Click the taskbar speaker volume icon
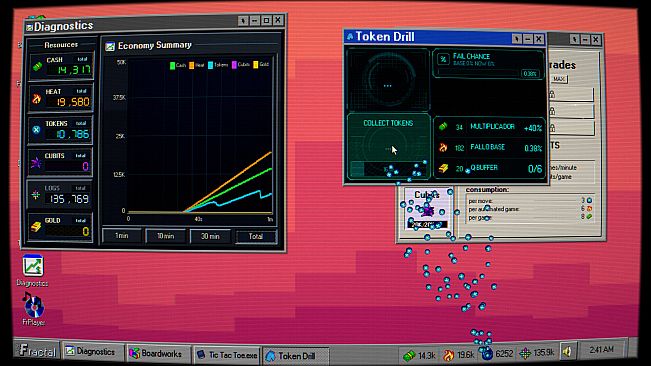This screenshot has height=366, width=651. pyautogui.click(x=567, y=352)
